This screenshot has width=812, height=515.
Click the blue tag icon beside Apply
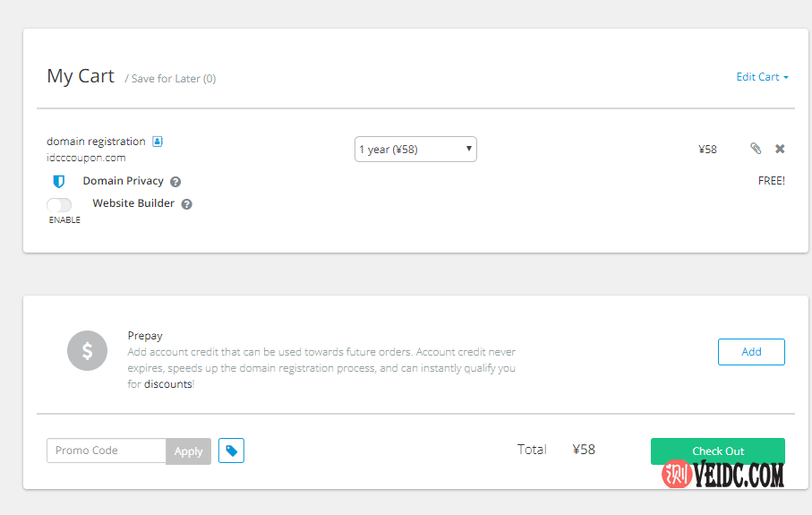[231, 451]
